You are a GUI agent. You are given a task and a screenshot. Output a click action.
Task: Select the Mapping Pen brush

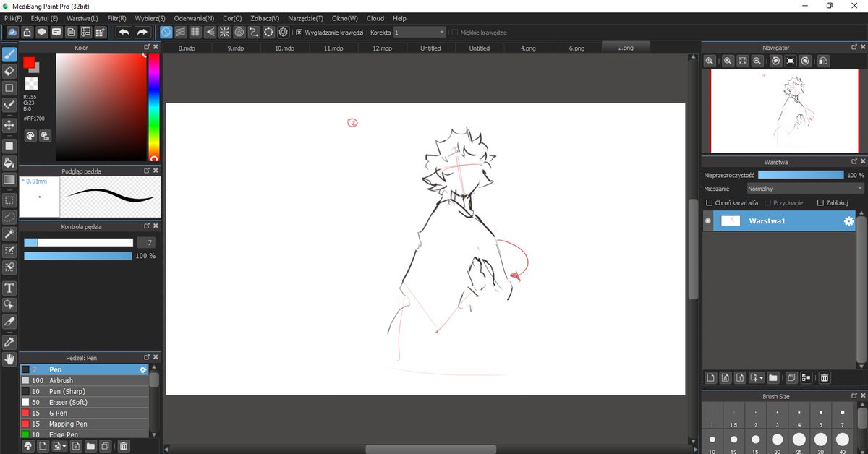pyautogui.click(x=85, y=424)
